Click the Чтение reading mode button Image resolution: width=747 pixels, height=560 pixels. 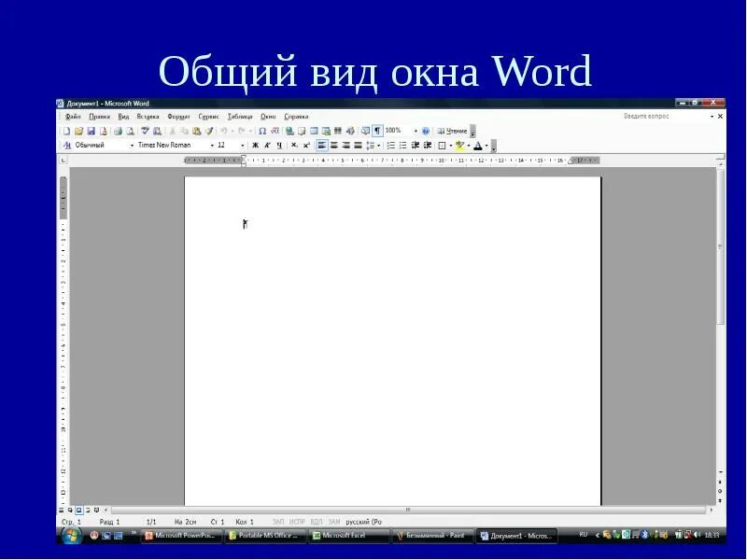pos(453,131)
